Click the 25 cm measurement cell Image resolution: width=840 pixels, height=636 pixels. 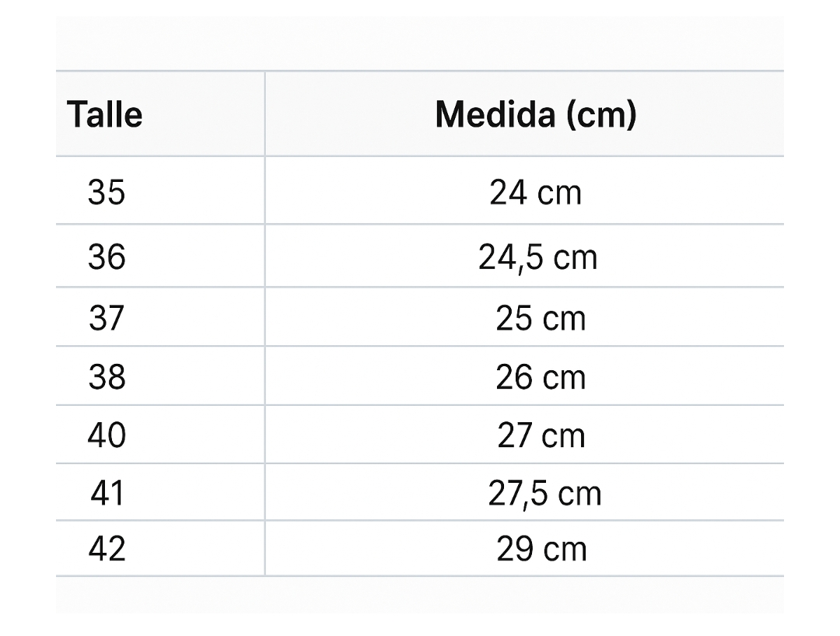[x=541, y=317]
